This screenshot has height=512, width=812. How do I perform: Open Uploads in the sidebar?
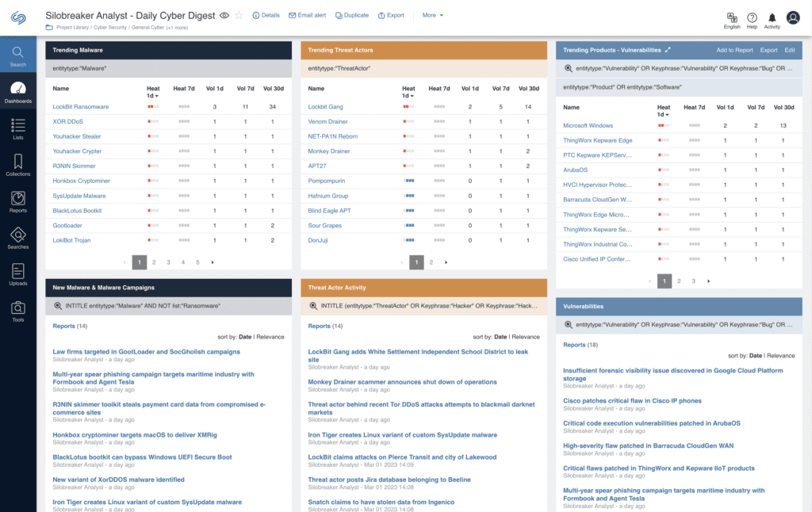pyautogui.click(x=18, y=275)
